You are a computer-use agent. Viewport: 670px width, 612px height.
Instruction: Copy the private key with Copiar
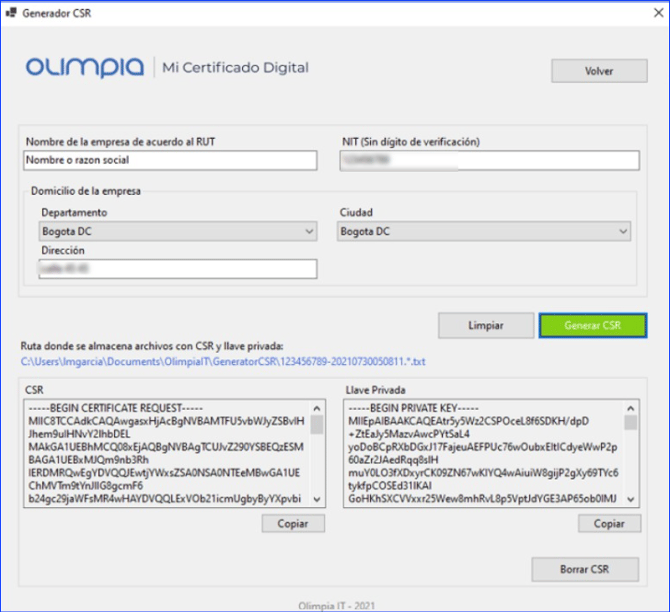click(x=609, y=523)
